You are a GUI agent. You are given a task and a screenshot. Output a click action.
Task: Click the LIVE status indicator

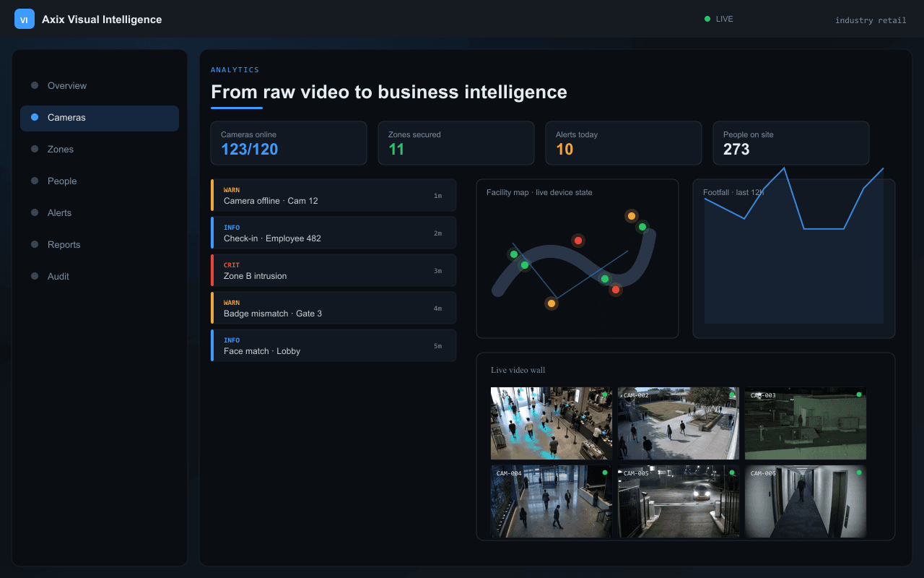point(719,19)
